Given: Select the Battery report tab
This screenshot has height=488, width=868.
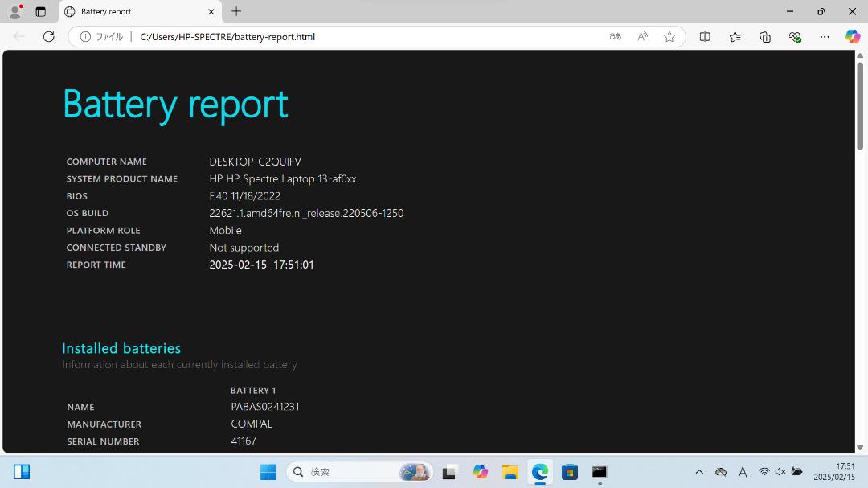Looking at the screenshot, I should coord(140,11).
